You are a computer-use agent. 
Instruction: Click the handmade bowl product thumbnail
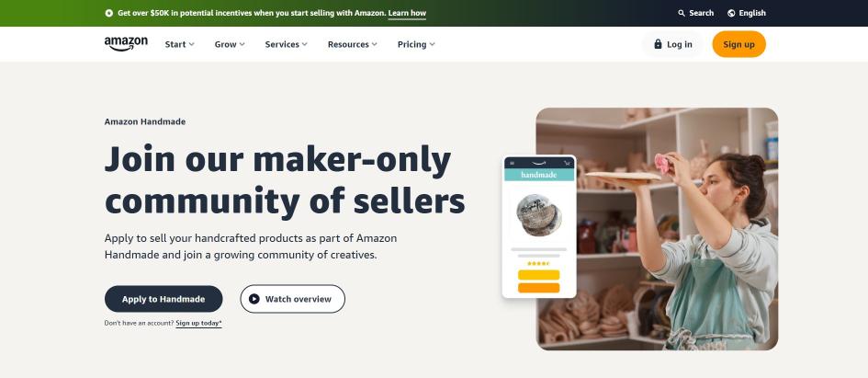coord(539,214)
